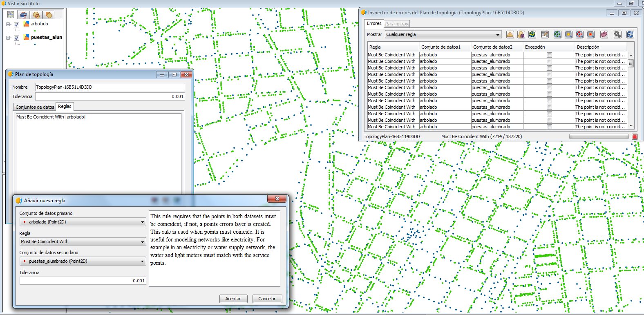The width and height of the screenshot is (644, 315).
Task: Click the warning triangle icon in error inspector
Action: [510, 35]
